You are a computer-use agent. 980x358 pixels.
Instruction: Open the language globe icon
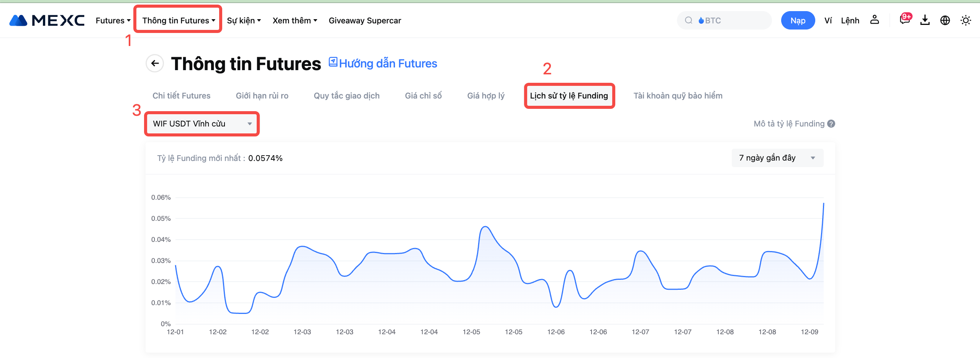tap(945, 20)
